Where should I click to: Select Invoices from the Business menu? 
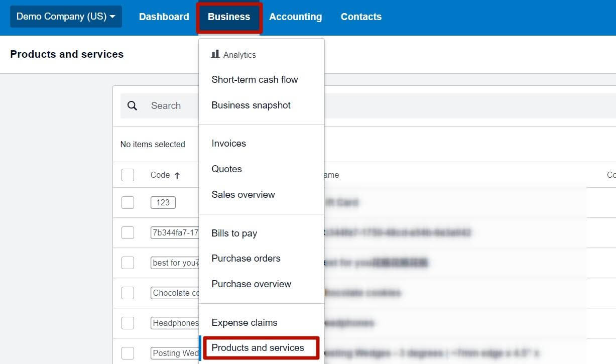coord(228,143)
